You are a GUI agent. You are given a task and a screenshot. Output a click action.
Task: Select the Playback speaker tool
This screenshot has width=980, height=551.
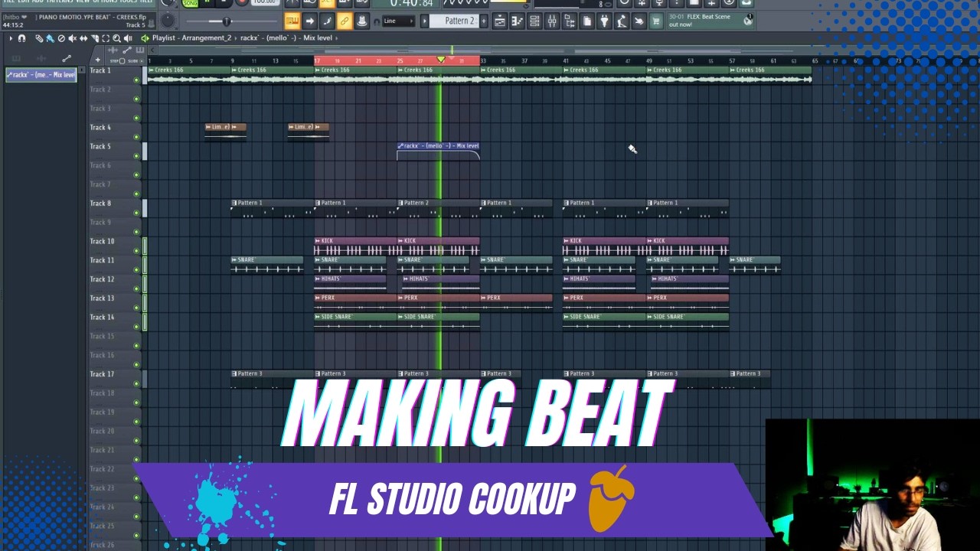coord(128,38)
